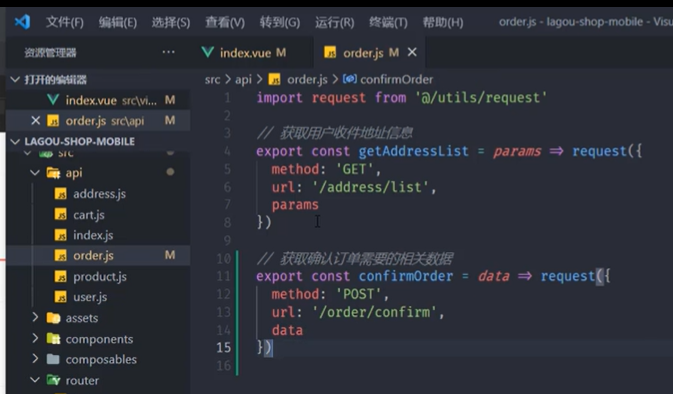
Task: Open the 编辑(E) menu
Action: [x=118, y=22]
